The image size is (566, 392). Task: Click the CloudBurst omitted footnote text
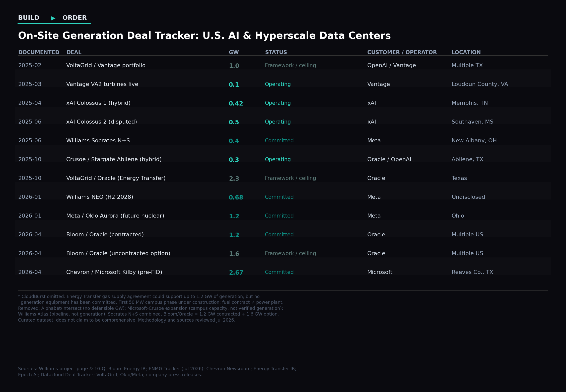point(151,300)
